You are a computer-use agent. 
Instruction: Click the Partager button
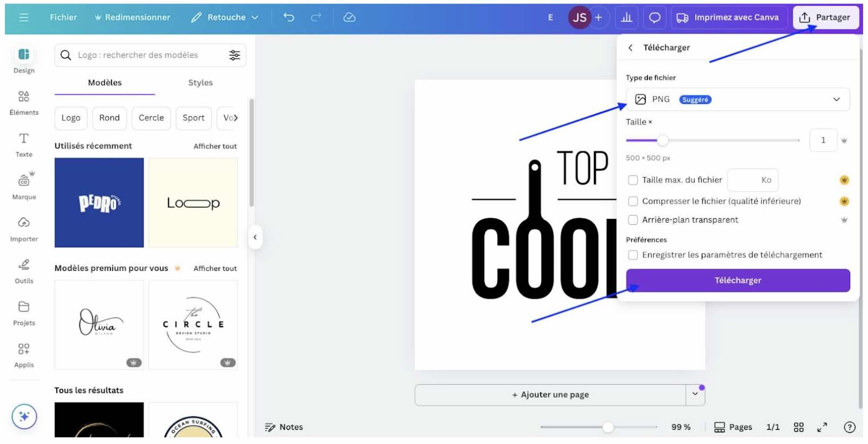pyautogui.click(x=825, y=17)
